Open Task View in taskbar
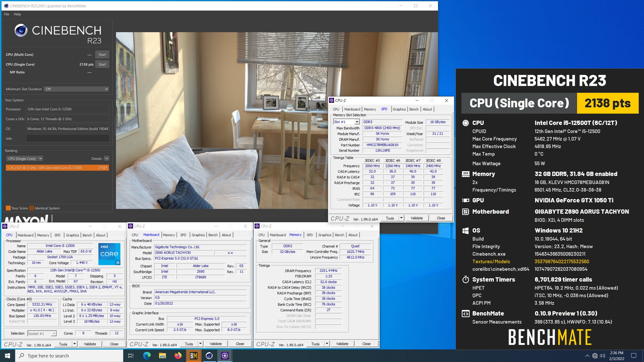 (131, 356)
